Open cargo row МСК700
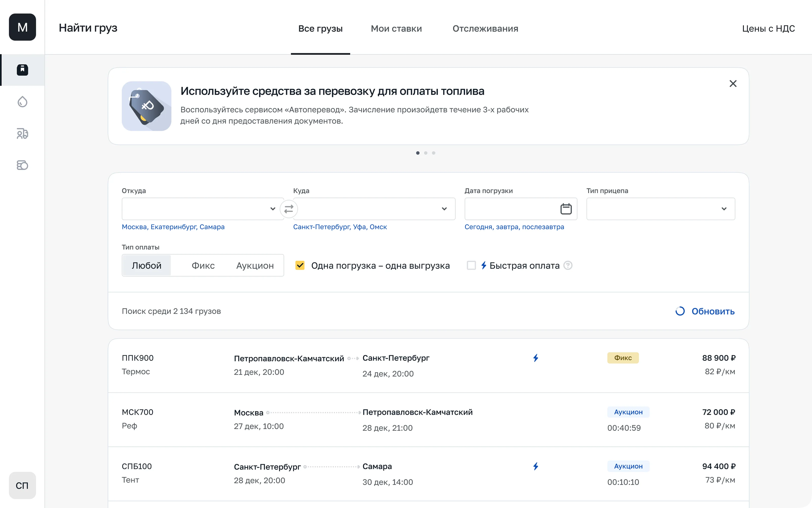The width and height of the screenshot is (812, 508). click(x=428, y=420)
